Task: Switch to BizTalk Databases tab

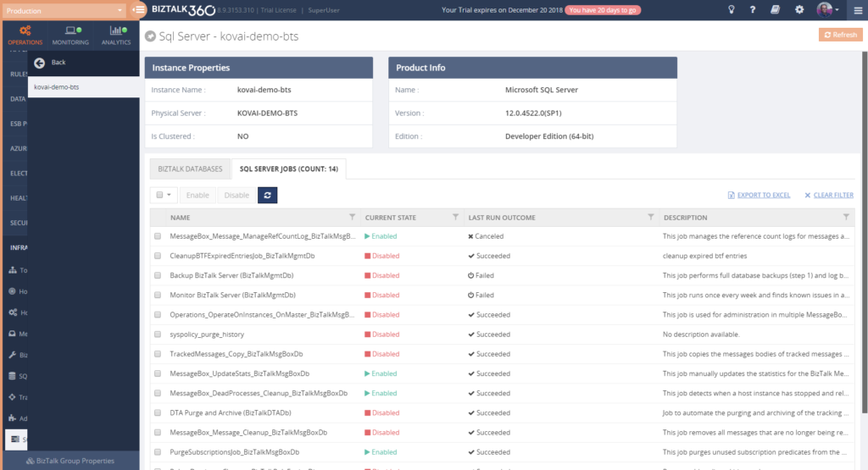Action: pyautogui.click(x=190, y=169)
